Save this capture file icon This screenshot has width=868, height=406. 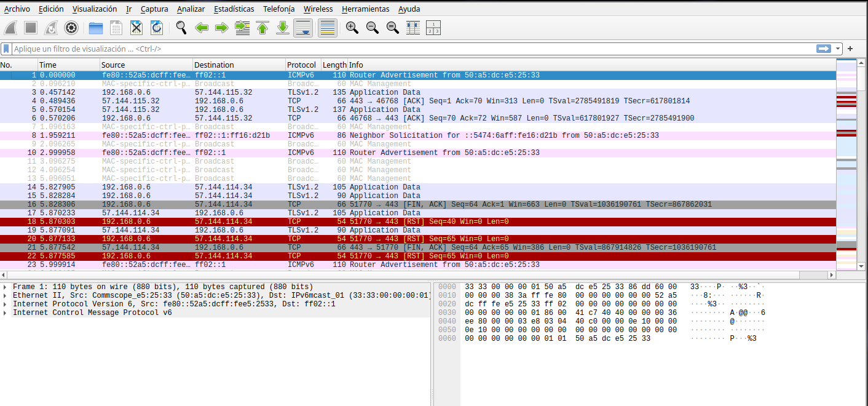pos(116,28)
